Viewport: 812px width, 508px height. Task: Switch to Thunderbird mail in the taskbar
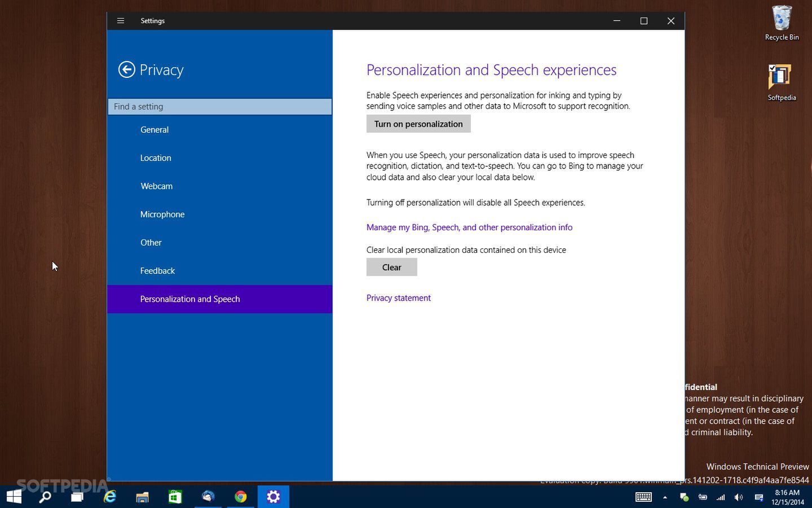click(208, 497)
